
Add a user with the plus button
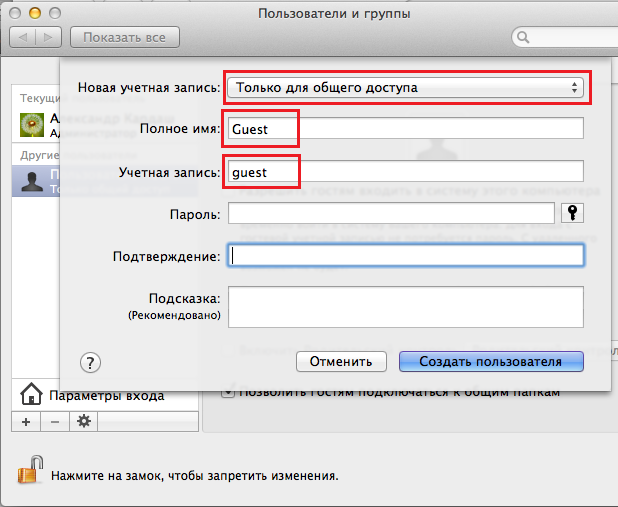tap(26, 422)
